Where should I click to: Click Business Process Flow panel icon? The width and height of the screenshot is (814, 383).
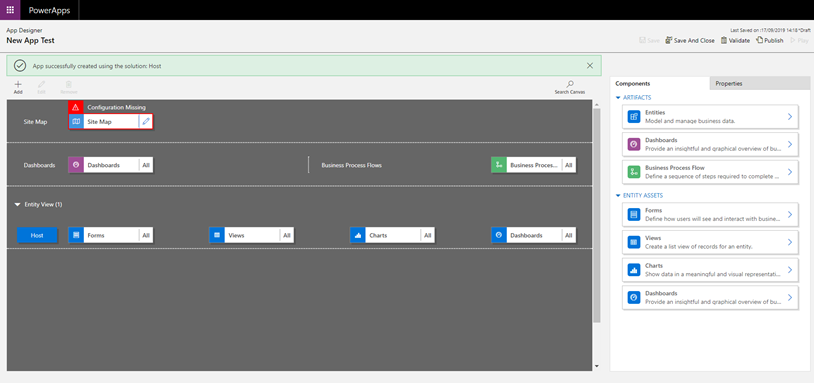(633, 172)
